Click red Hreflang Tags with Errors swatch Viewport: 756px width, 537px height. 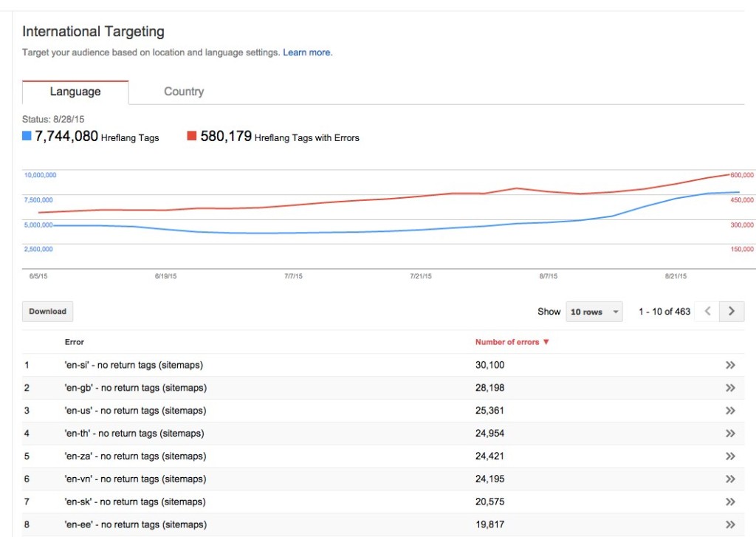pyautogui.click(x=191, y=136)
